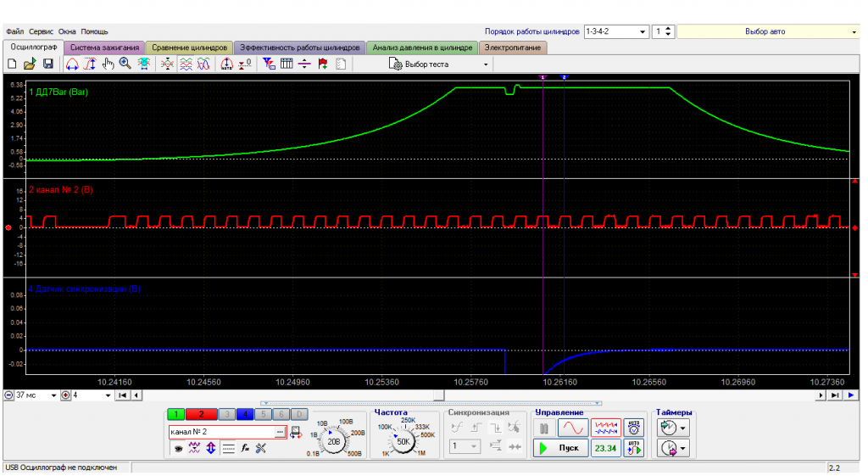
Task: Click the purple wave filter icon
Action: coord(194,448)
